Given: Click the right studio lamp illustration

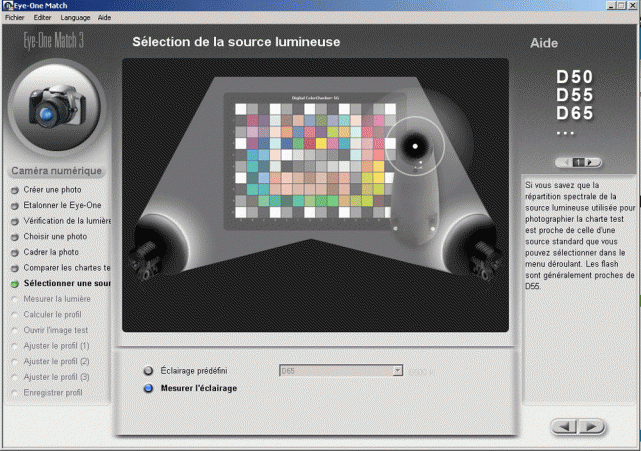Looking at the screenshot, I should (473, 249).
